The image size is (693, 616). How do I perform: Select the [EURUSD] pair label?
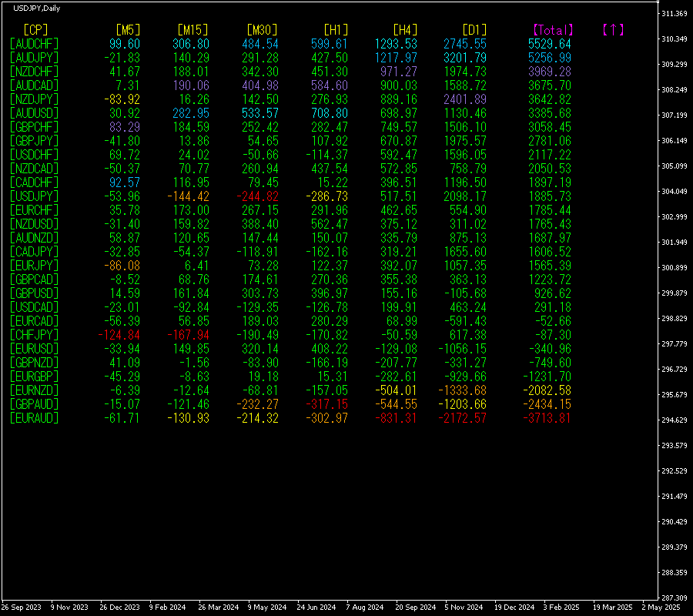pos(34,349)
